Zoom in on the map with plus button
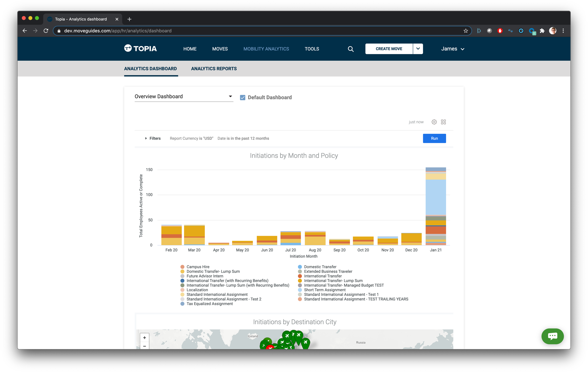Image resolution: width=588 pixels, height=372 pixels. click(144, 337)
